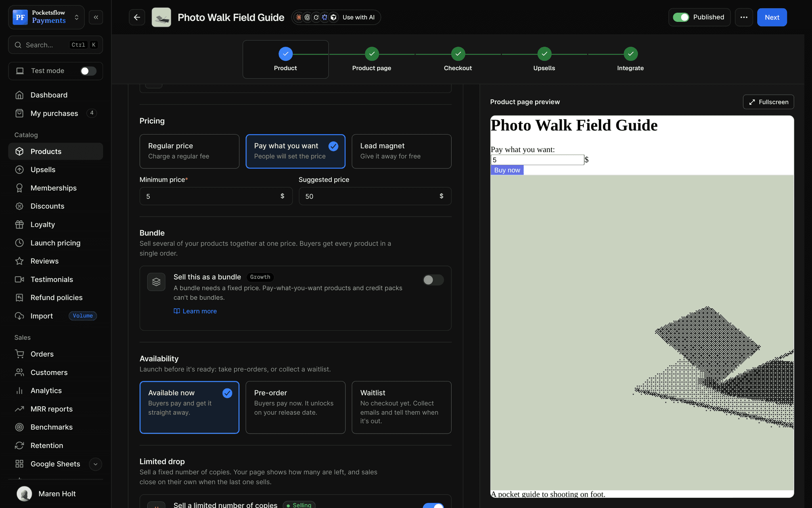Click Use with AI button
The image size is (812, 508).
tap(336, 17)
